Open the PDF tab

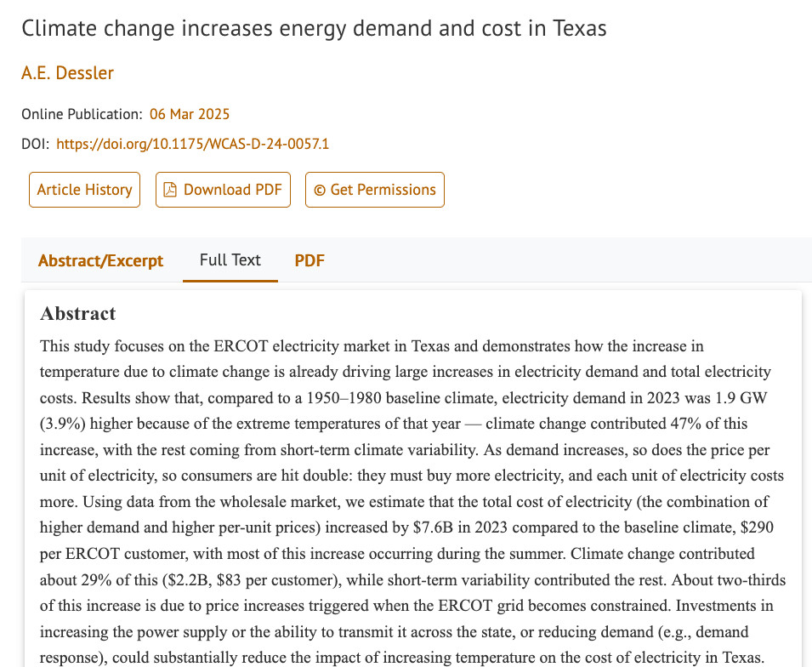coord(309,260)
